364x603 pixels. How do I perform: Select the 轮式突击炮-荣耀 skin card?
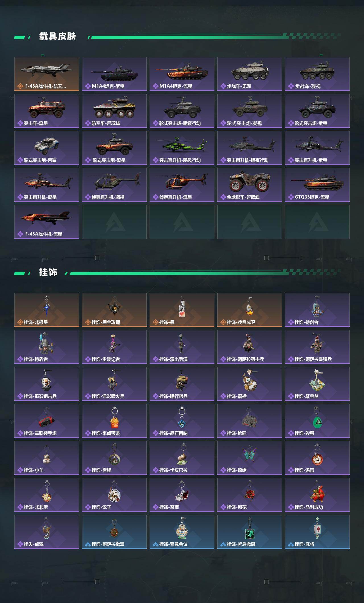[47, 148]
